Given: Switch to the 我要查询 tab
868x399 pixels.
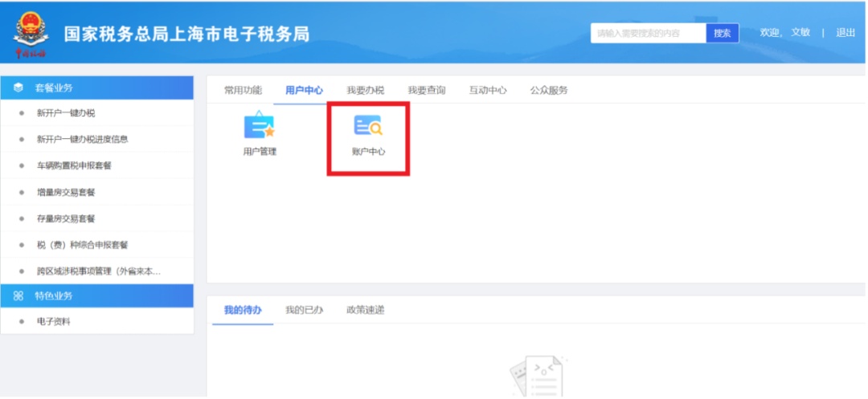Looking at the screenshot, I should pyautogui.click(x=426, y=91).
